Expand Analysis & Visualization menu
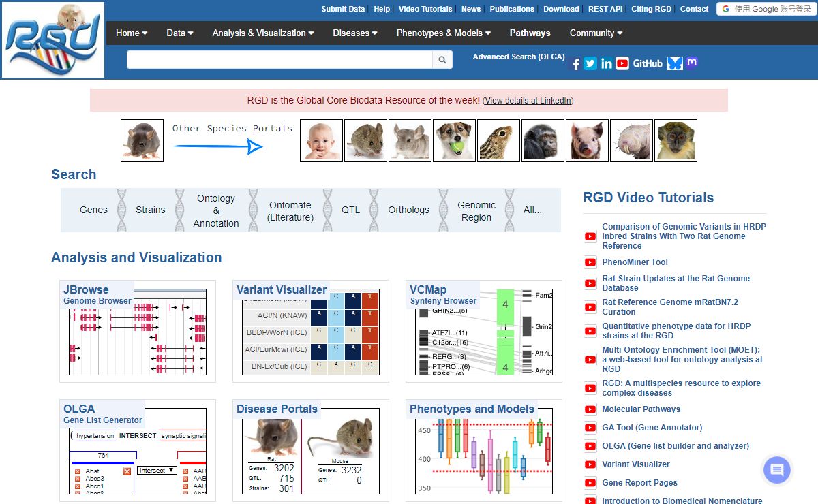Screen dimensions: 818x504 [263, 33]
